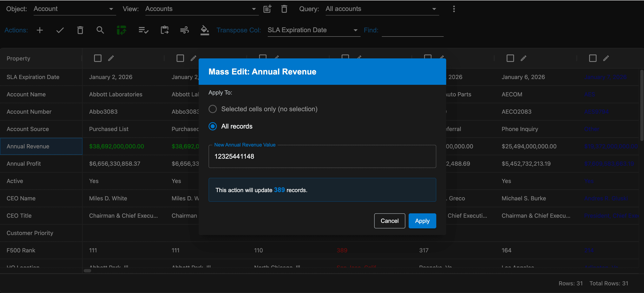
Task: Click the Apply button
Action: tap(422, 221)
